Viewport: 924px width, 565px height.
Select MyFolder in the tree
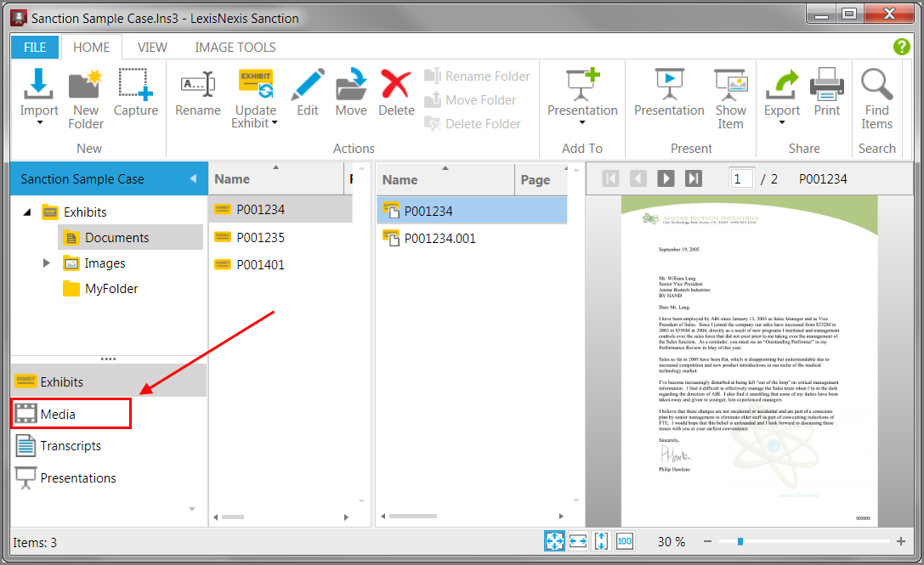pos(100,289)
